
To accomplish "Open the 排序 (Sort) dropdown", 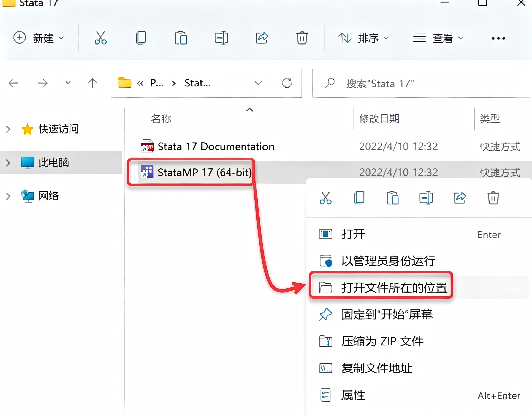I will 363,38.
